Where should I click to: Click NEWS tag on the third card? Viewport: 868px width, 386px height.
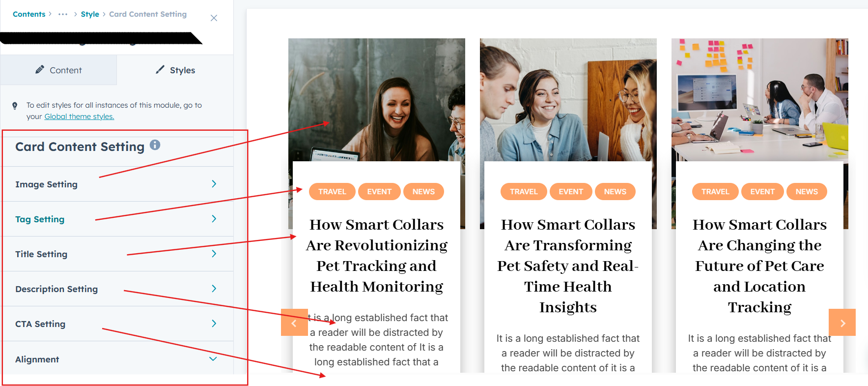807,192
